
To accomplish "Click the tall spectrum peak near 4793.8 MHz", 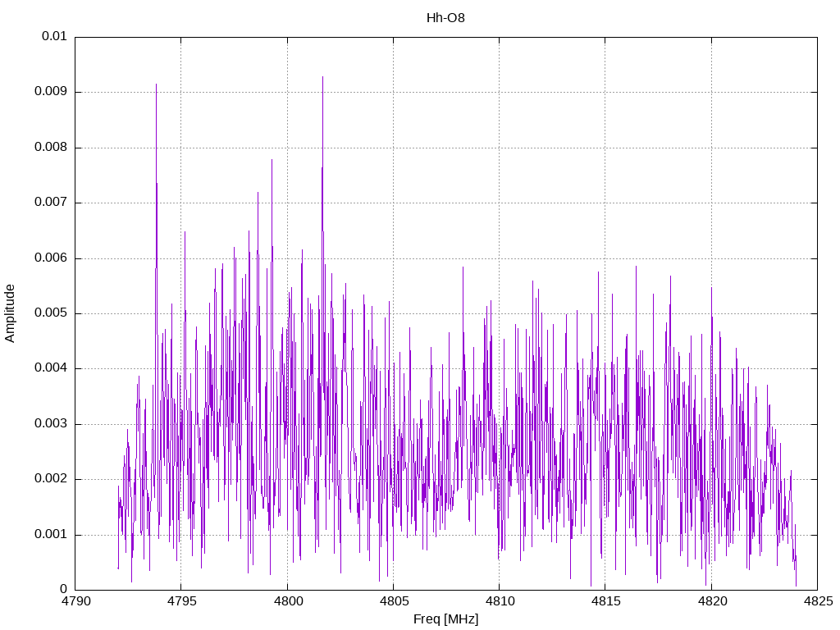I will 156,85.
